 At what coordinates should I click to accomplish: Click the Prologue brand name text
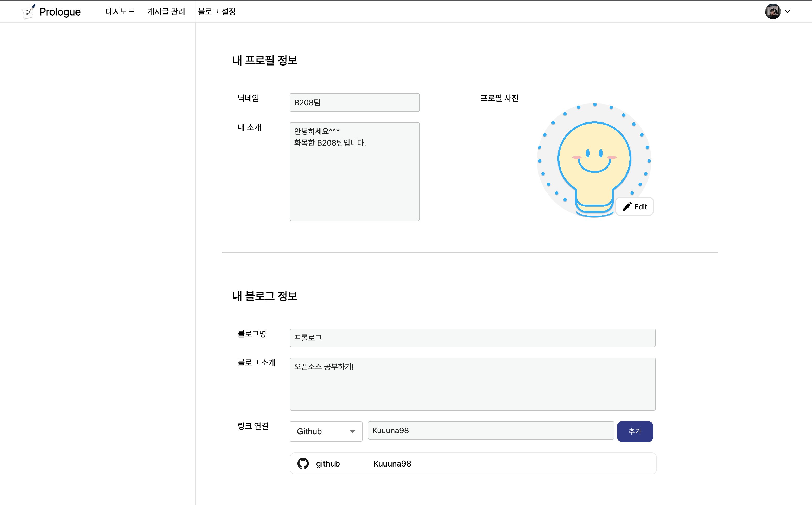click(60, 12)
